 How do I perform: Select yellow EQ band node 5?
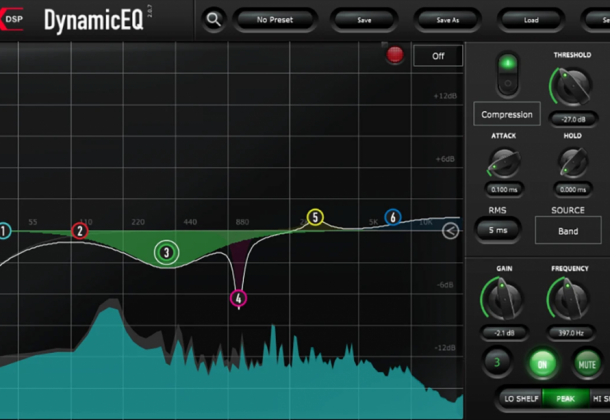coord(315,217)
